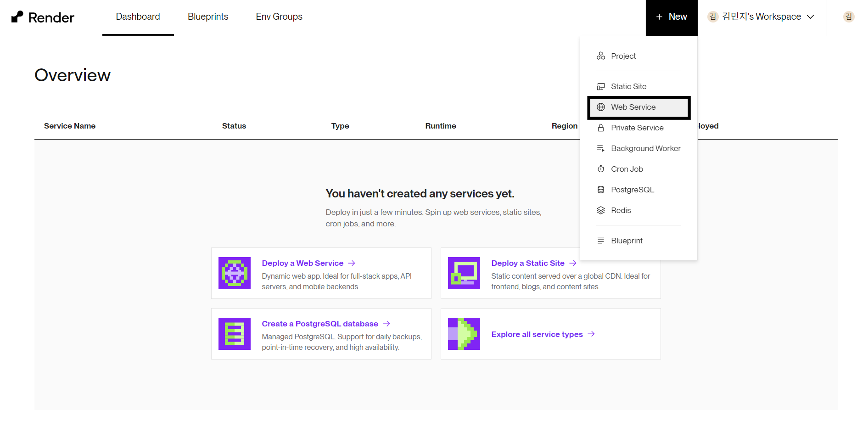Click the Overview heading
Viewport: 868px width, 427px height.
pos(73,75)
